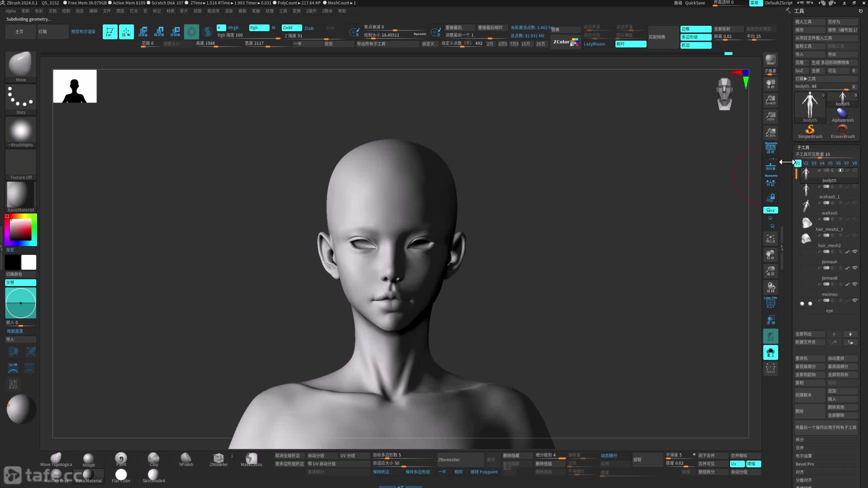Toggle the Zadd mode button

click(292, 28)
